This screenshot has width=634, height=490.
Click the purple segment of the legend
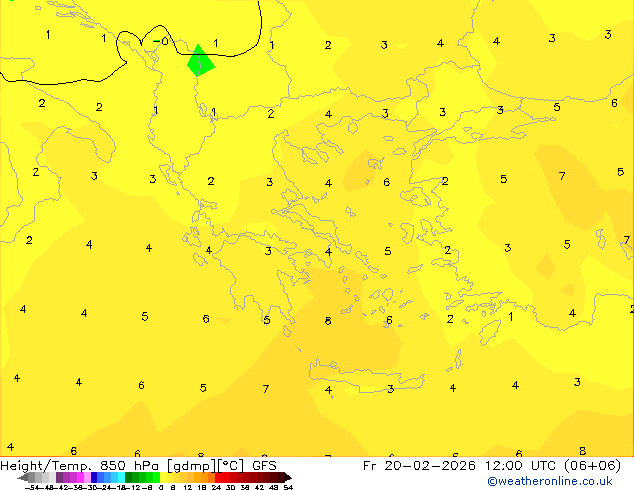click(59, 477)
